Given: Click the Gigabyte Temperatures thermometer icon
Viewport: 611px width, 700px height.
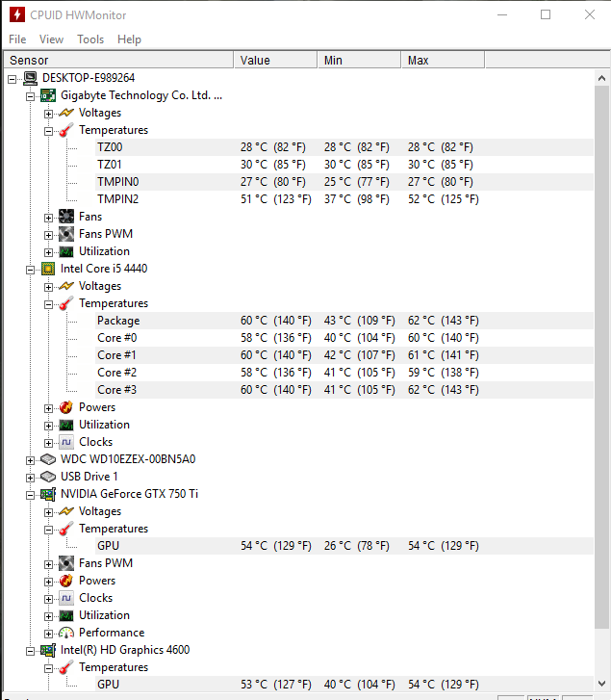Looking at the screenshot, I should pyautogui.click(x=66, y=130).
